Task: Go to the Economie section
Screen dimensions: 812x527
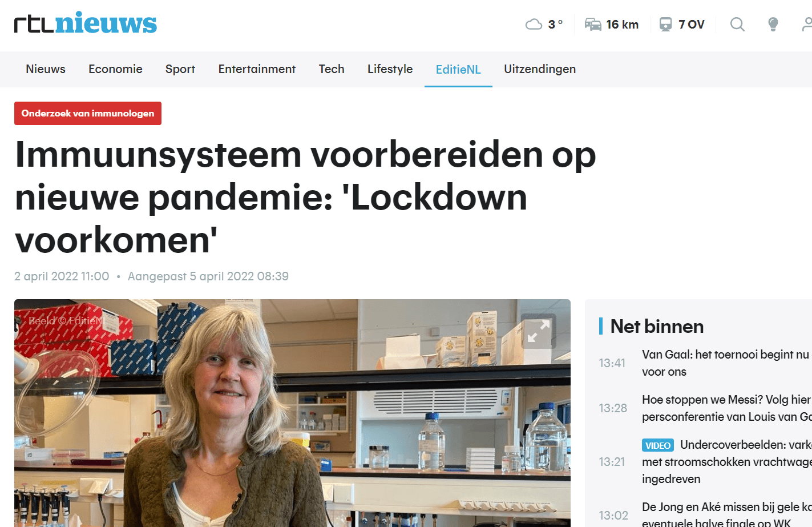Action: (x=115, y=69)
